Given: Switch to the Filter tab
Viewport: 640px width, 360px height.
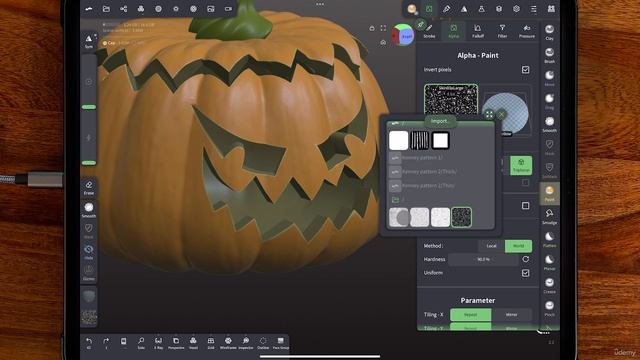Looking at the screenshot, I should pyautogui.click(x=502, y=31).
